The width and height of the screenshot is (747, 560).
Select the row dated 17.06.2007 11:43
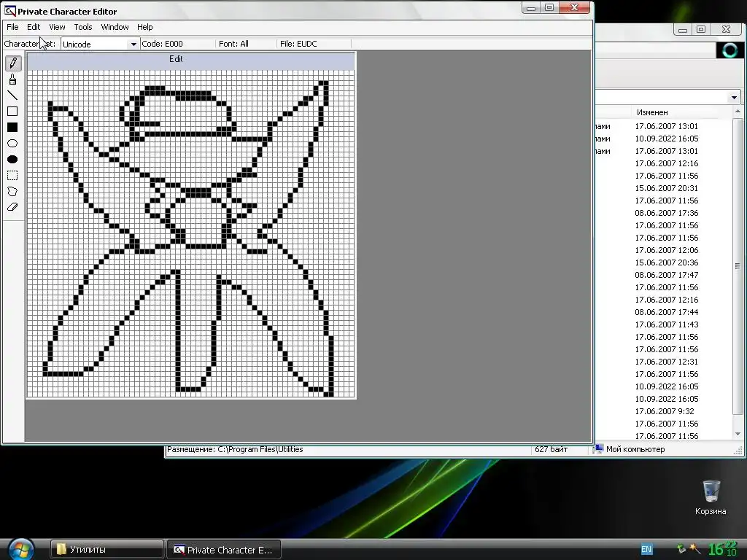click(662, 324)
